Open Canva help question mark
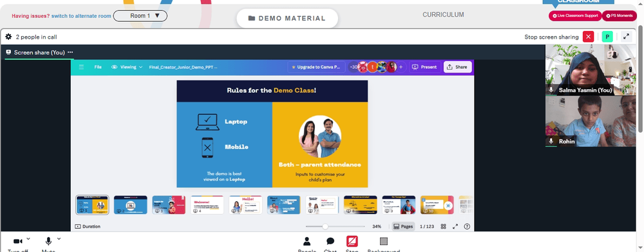The height and width of the screenshot is (252, 644). (x=467, y=226)
